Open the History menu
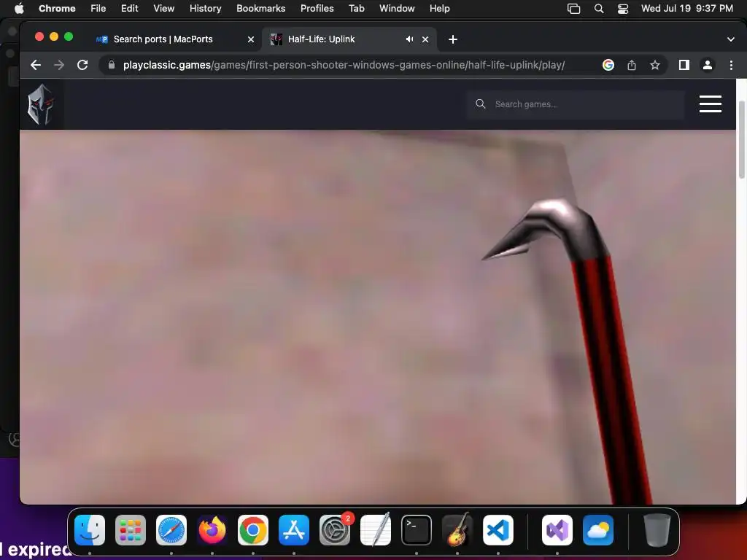747x560 pixels. (x=205, y=9)
